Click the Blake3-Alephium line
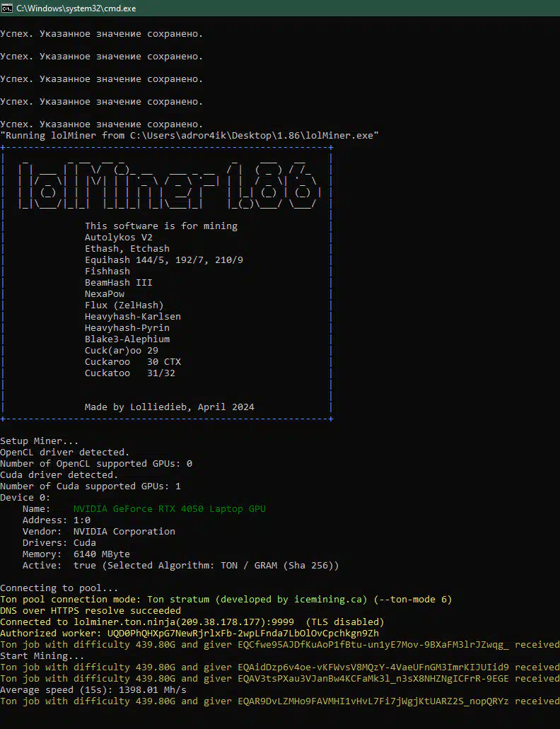560x729 pixels. pyautogui.click(x=127, y=339)
